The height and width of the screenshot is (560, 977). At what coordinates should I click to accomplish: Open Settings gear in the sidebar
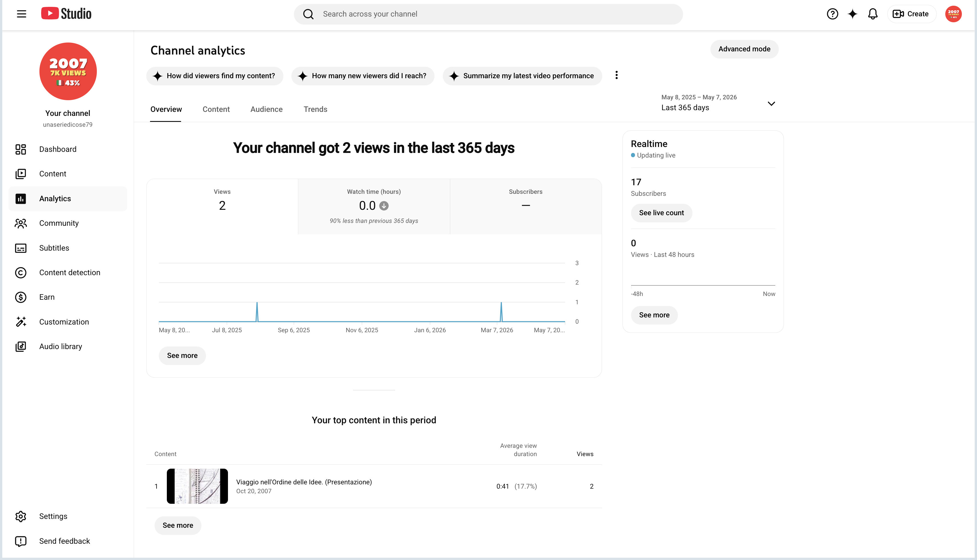point(68,516)
